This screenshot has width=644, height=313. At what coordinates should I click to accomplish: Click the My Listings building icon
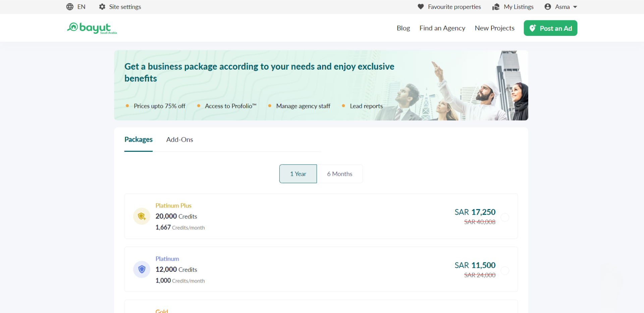point(496,7)
